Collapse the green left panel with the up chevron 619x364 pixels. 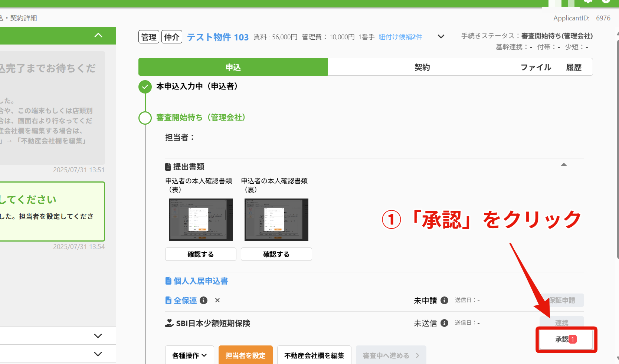tap(98, 35)
